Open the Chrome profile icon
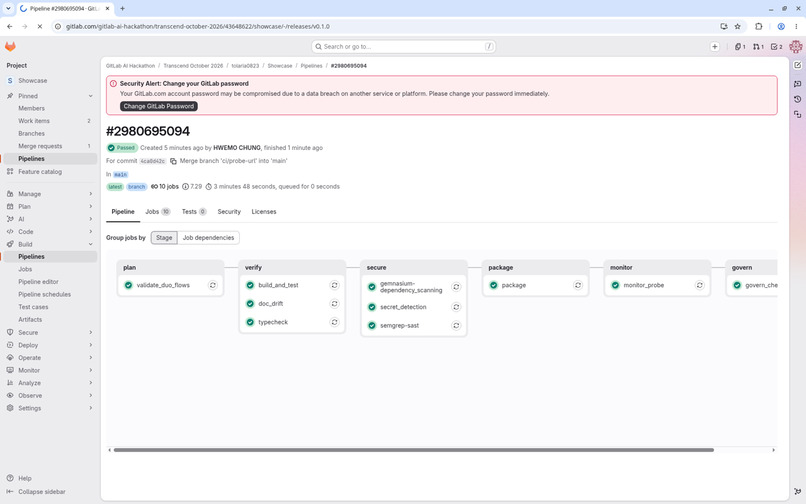Screen dimensions: 806x504 781,26
